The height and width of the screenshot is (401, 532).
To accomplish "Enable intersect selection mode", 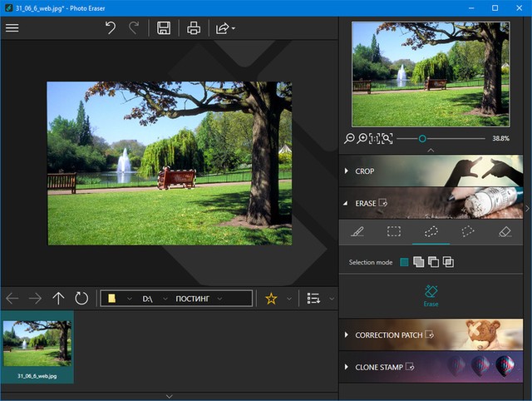I will pos(448,262).
